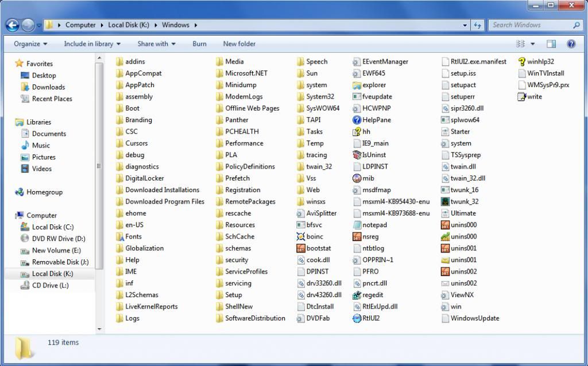The height and width of the screenshot is (366, 588).
Task: Open the recent pages dropdown arrow
Action: (x=39, y=25)
